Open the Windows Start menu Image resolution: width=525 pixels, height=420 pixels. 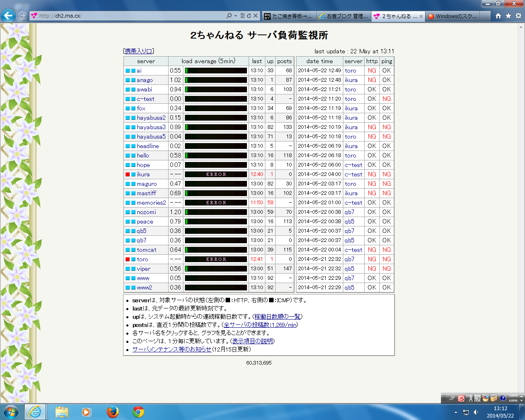(11, 412)
